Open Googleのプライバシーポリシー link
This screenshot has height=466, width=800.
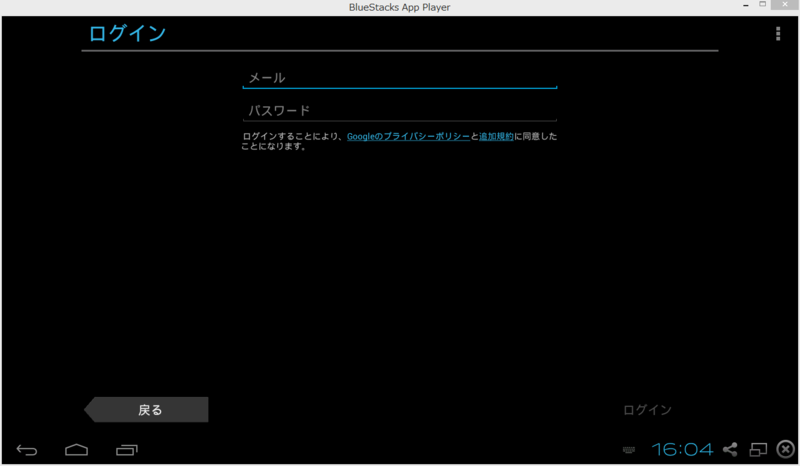(x=408, y=136)
